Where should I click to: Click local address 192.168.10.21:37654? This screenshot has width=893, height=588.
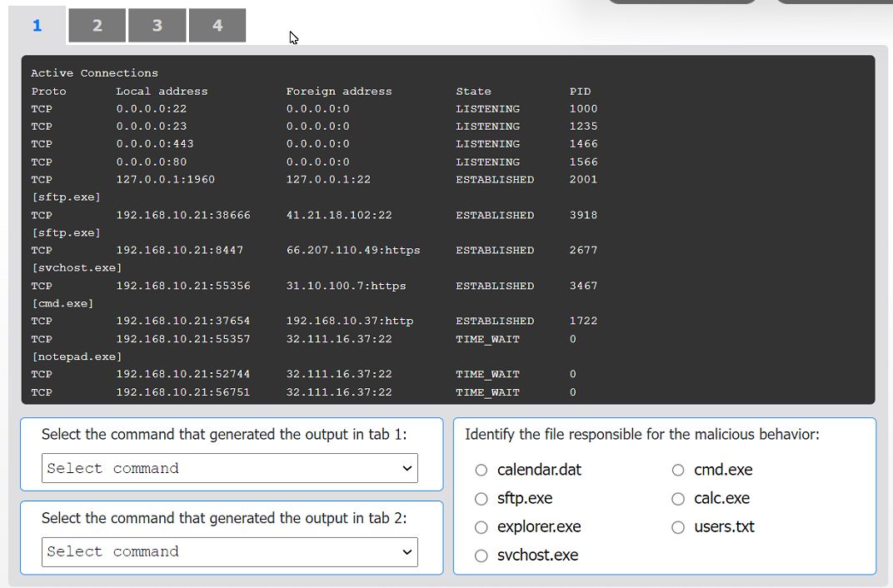(x=183, y=321)
